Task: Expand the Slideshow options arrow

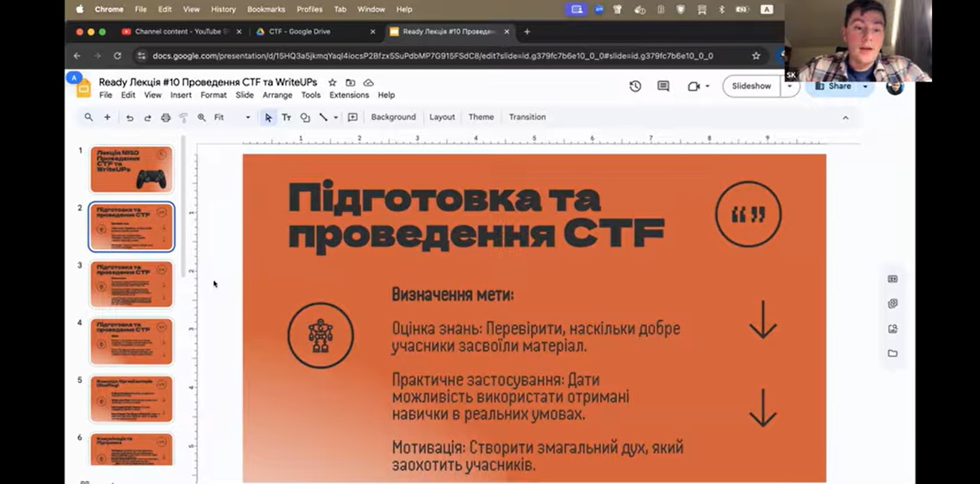Action: 789,86
